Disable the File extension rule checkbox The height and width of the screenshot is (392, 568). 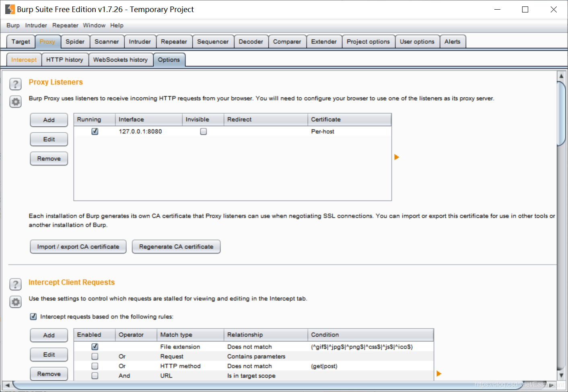(95, 347)
